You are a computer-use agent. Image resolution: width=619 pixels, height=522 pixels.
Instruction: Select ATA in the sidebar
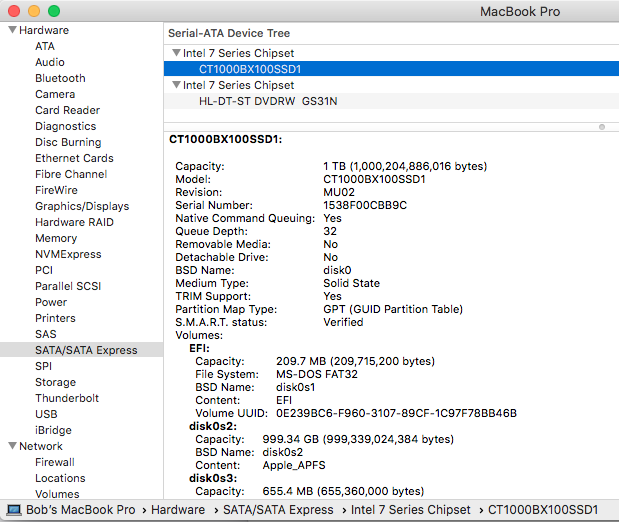(x=45, y=46)
